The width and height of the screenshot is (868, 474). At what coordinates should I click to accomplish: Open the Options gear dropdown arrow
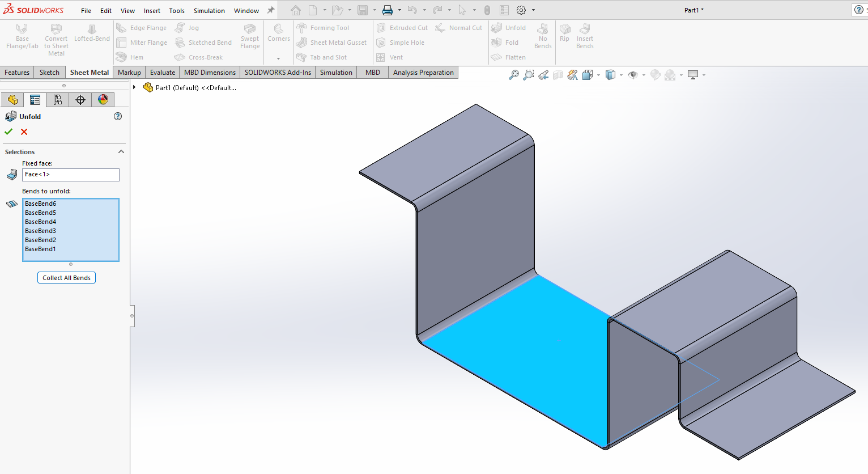pos(533,10)
